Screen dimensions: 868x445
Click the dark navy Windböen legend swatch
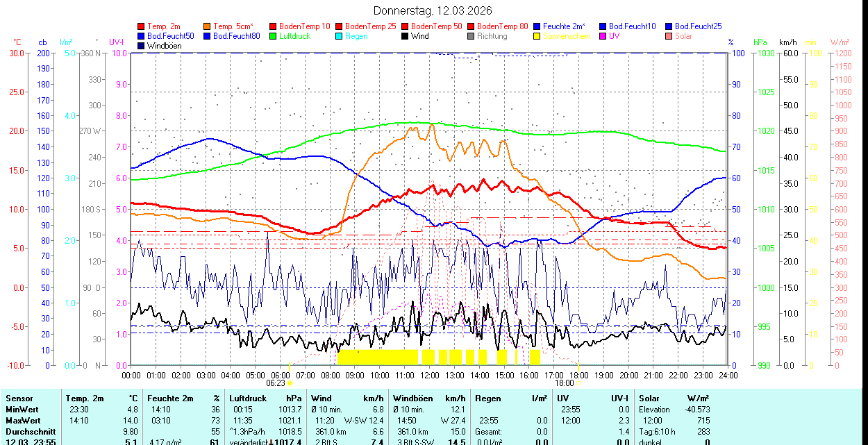click(142, 46)
